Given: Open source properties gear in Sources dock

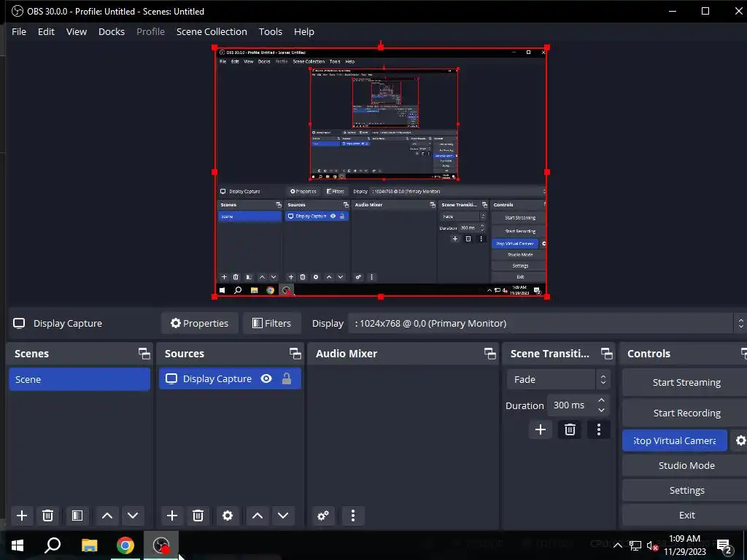Looking at the screenshot, I should click(228, 516).
